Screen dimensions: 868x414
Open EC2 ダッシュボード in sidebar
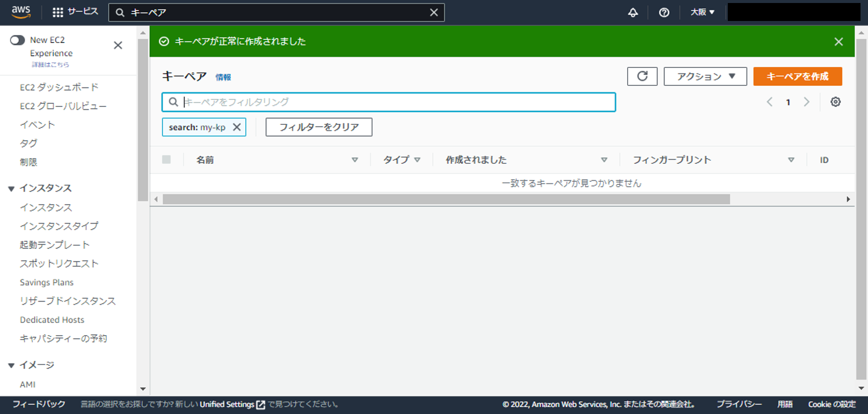click(x=59, y=87)
